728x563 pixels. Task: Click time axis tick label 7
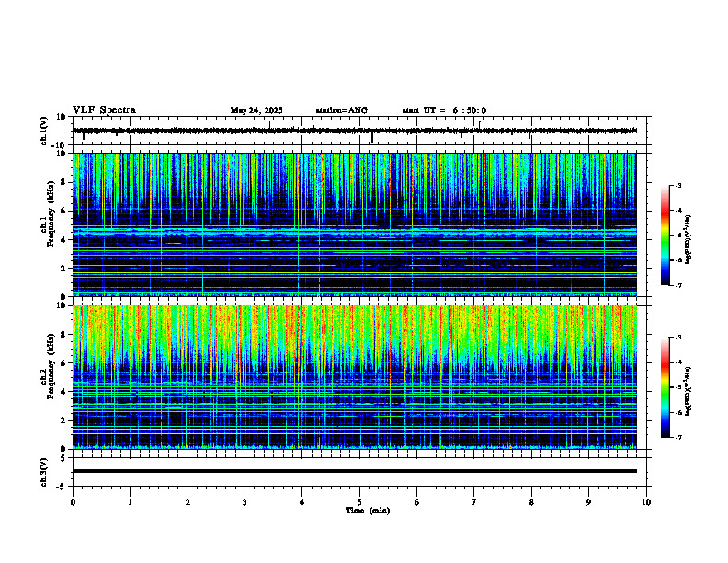coord(474,502)
